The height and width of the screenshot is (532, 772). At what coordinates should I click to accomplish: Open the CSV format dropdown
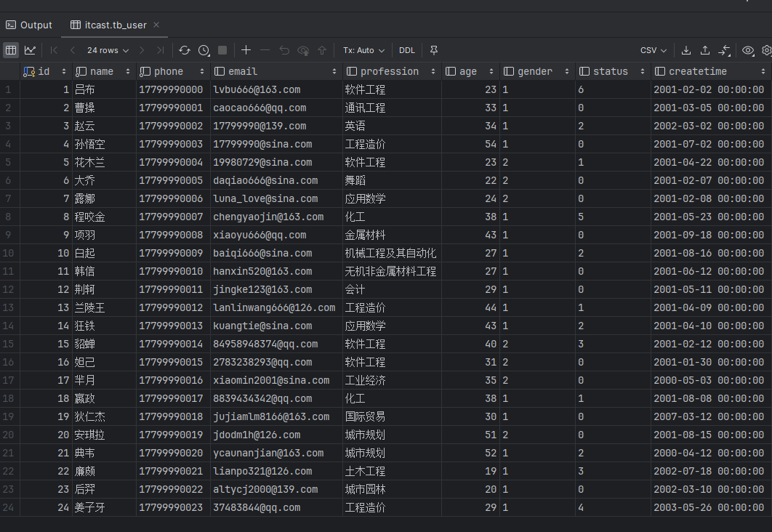pos(654,50)
